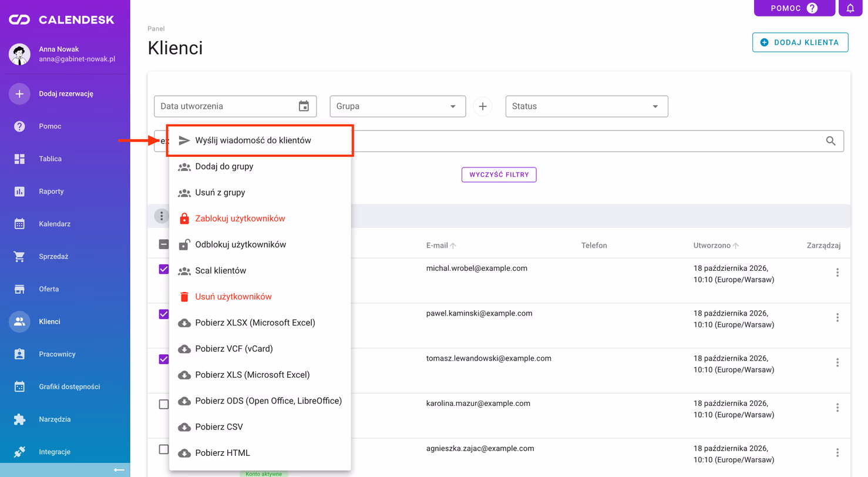The height and width of the screenshot is (477, 868).
Task: Open row options for michal.wrobel@example.com
Action: (837, 273)
